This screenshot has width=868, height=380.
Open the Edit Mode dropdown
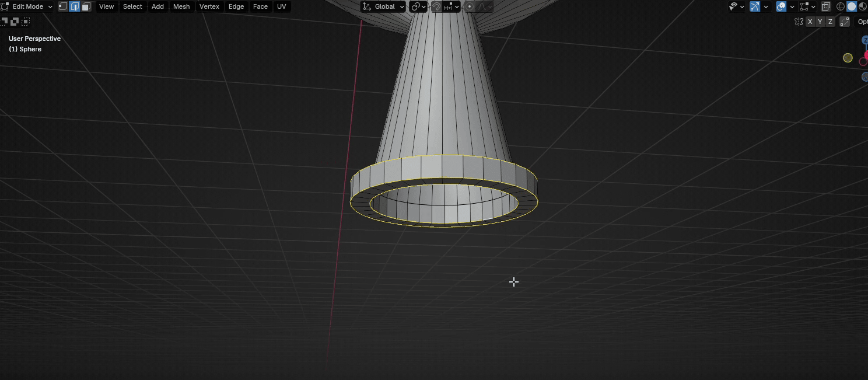click(x=28, y=6)
